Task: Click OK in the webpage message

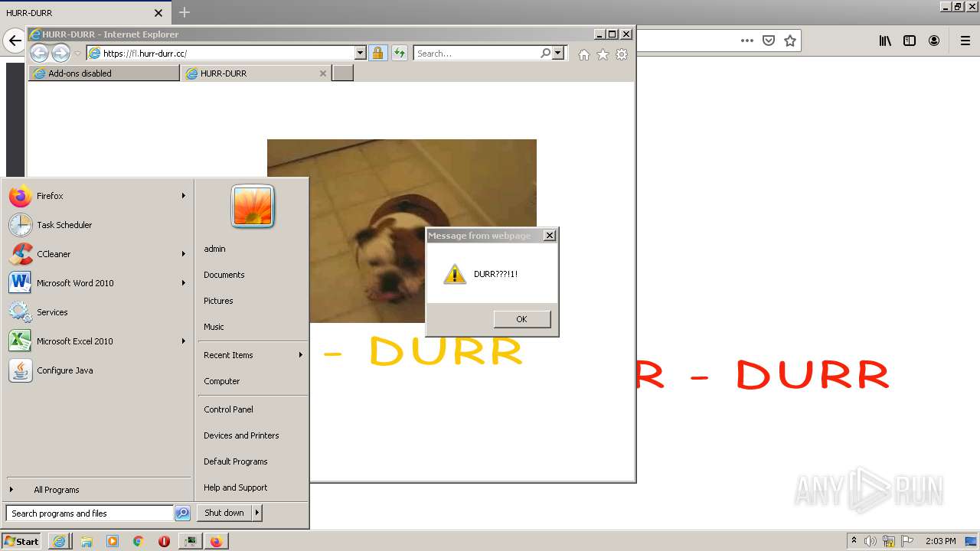Action: coord(522,319)
